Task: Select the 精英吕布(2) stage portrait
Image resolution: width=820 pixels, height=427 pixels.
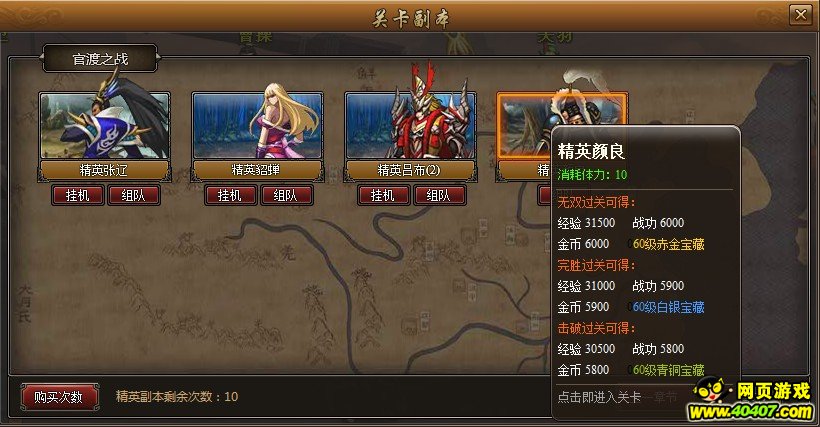Action: [410, 125]
